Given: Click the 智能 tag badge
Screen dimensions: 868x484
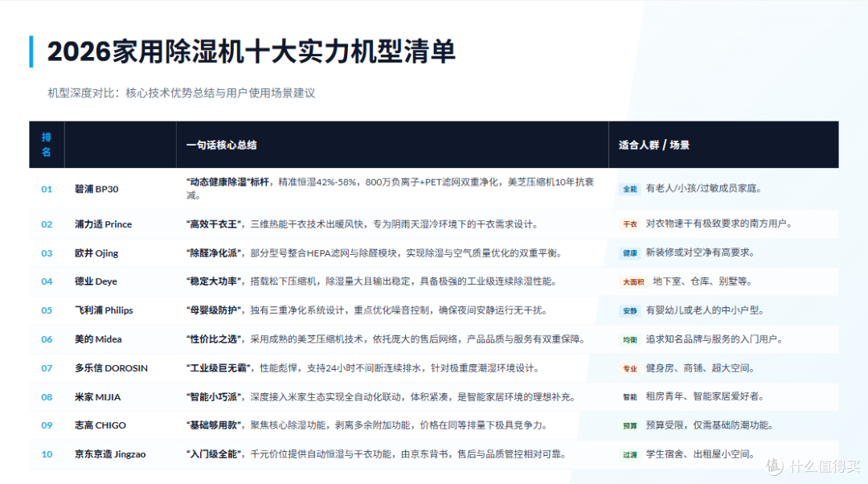Looking at the screenshot, I should pyautogui.click(x=630, y=397).
